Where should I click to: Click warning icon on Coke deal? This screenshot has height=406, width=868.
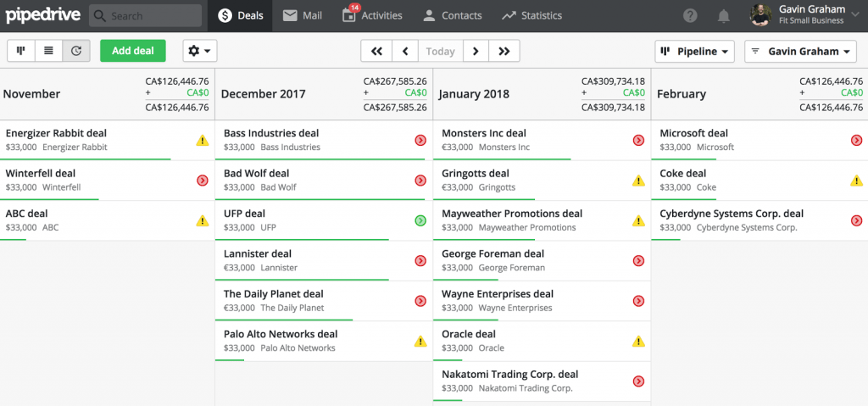pyautogui.click(x=856, y=180)
